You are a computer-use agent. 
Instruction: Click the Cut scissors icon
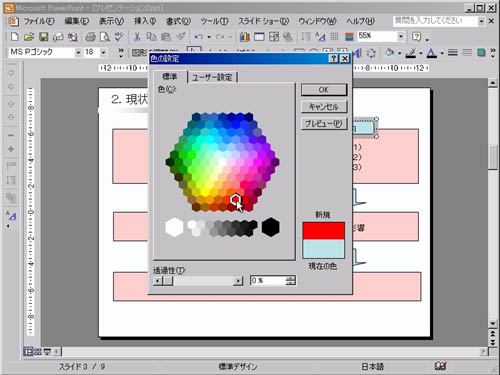(x=136, y=37)
